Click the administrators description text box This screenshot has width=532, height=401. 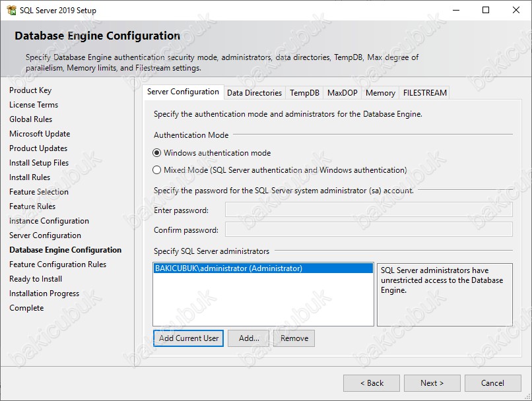coord(444,295)
